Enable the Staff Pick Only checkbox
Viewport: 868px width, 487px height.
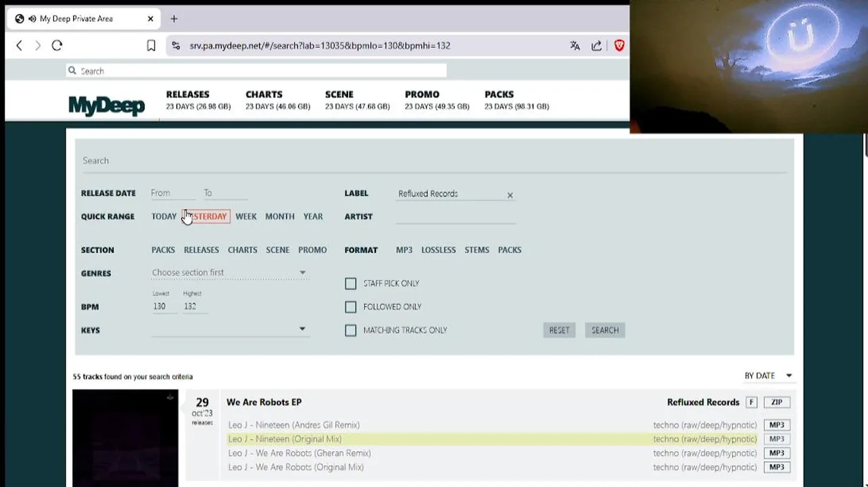[x=350, y=283]
